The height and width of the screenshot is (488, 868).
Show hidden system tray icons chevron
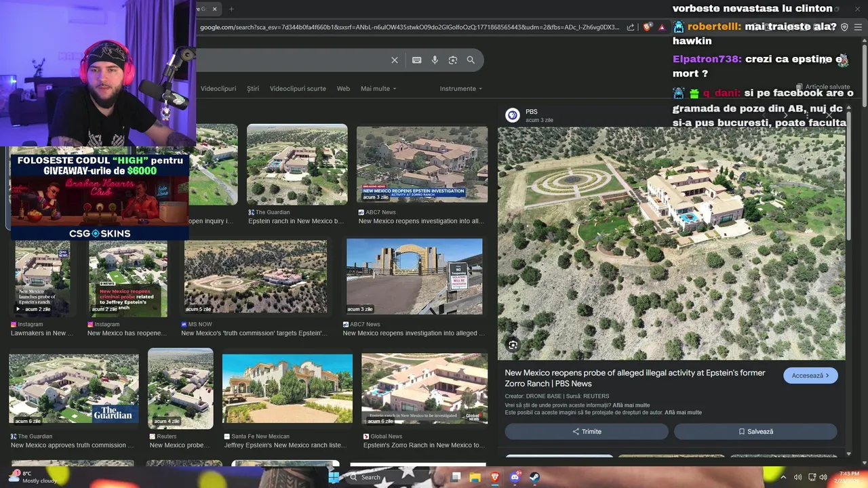tap(784, 477)
